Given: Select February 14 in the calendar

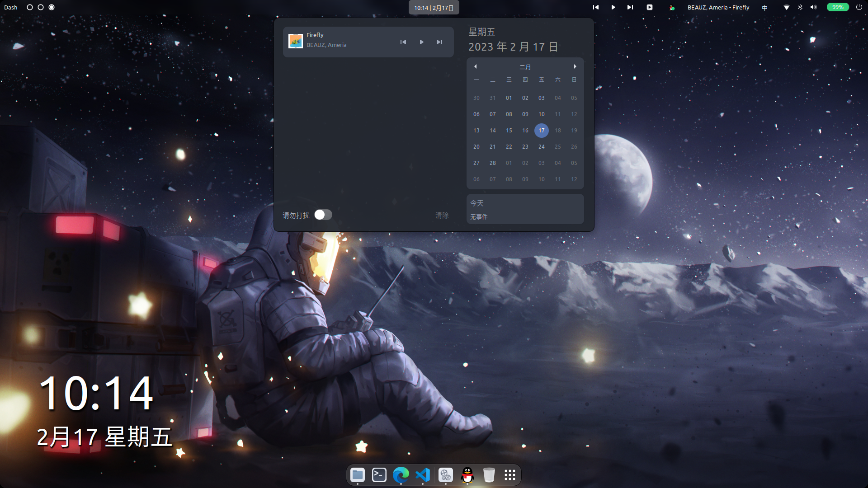Looking at the screenshot, I should [x=493, y=131].
